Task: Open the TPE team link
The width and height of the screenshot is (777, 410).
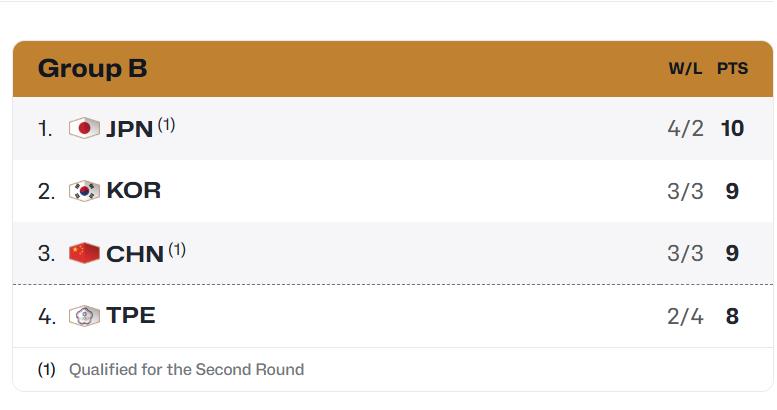Action: [131, 316]
